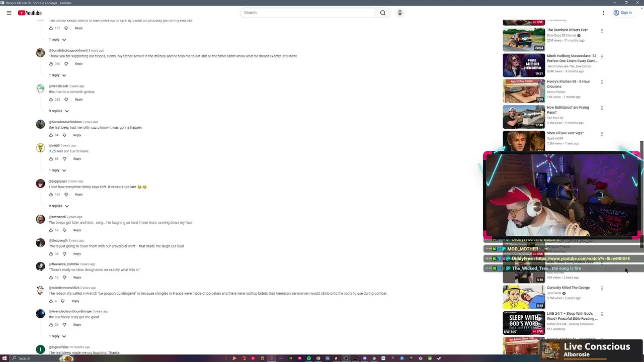Open options for Sleep With God's Word stream
Viewport: 644px width, 362px height.
[602, 314]
